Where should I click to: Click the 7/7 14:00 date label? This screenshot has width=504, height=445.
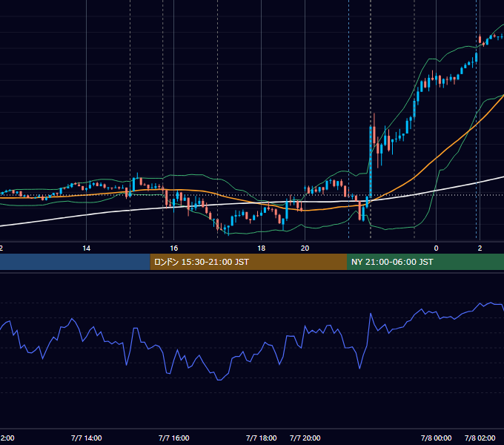87,438
